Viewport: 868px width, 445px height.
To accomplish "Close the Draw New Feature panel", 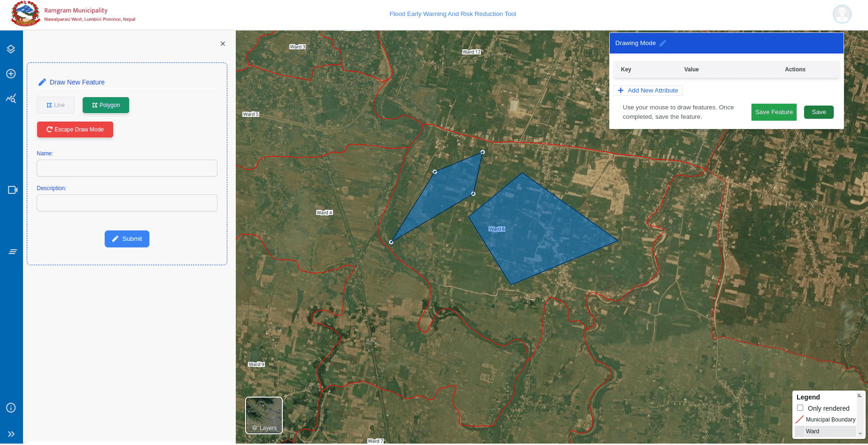I will point(223,44).
